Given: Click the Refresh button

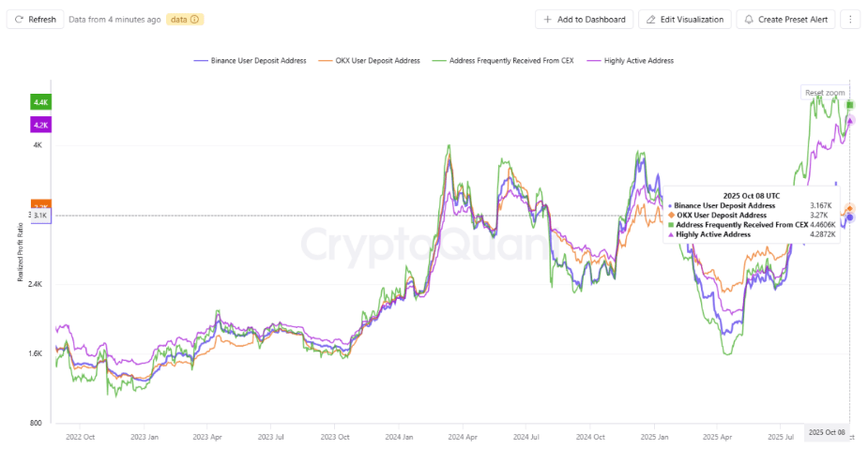Looking at the screenshot, I should pos(35,19).
